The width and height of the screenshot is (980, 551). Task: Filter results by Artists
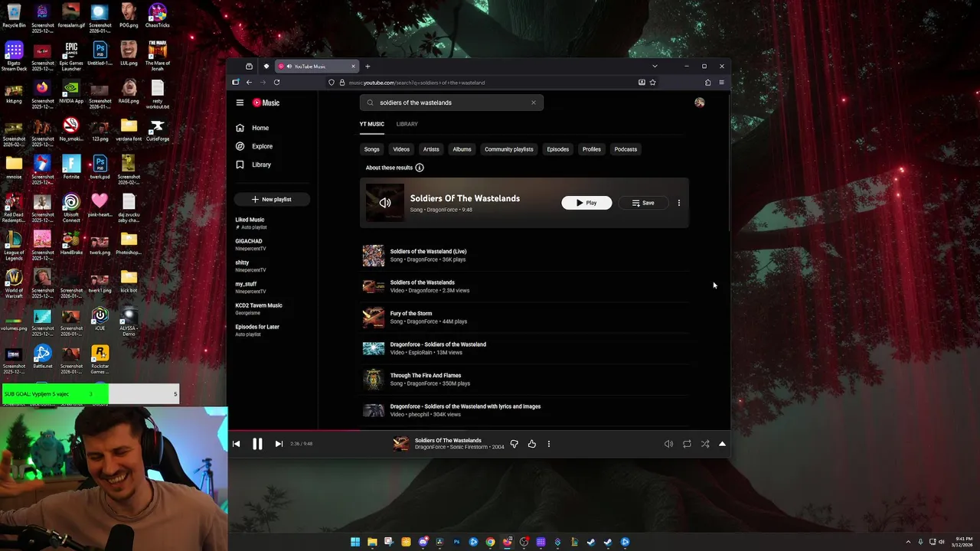click(431, 149)
